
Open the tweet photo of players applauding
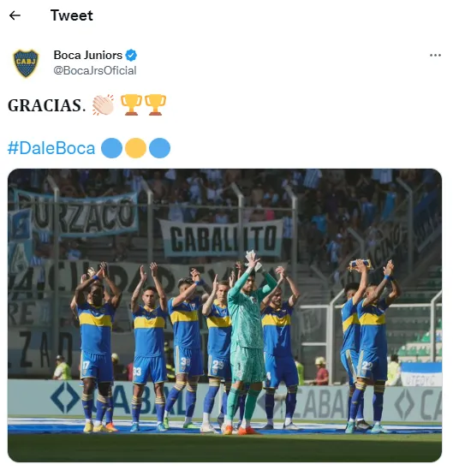coord(224,315)
